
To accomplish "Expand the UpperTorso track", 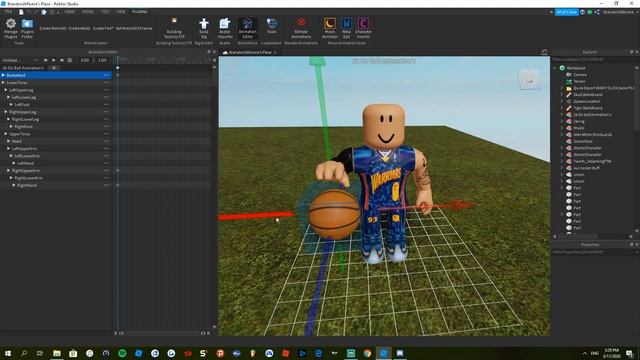I will tap(6, 134).
